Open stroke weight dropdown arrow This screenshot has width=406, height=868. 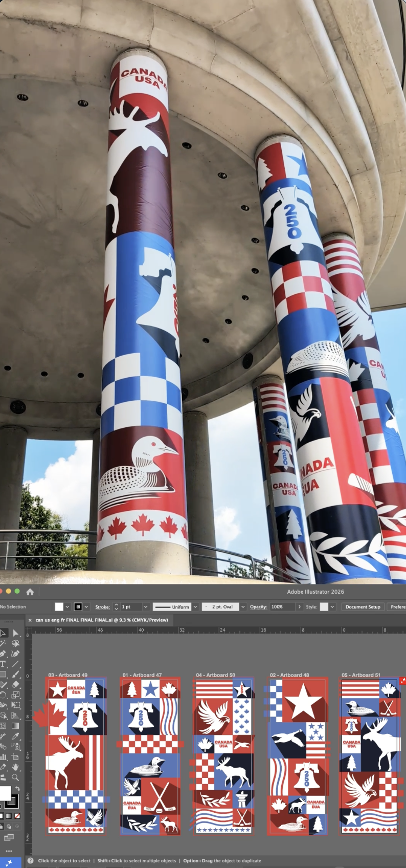[146, 607]
